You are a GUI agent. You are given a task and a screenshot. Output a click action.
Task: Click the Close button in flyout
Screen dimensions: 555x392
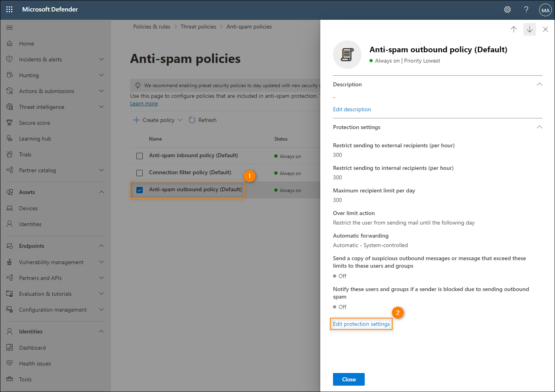click(x=349, y=379)
